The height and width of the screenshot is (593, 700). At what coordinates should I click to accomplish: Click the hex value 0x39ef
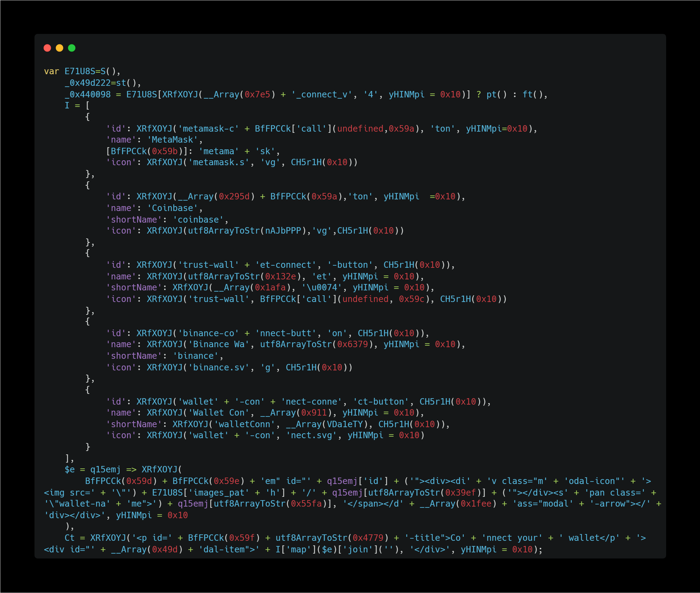(x=461, y=493)
